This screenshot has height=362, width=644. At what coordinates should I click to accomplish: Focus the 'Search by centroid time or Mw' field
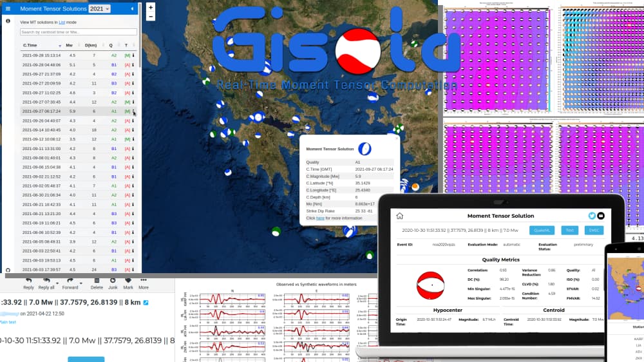click(79, 32)
